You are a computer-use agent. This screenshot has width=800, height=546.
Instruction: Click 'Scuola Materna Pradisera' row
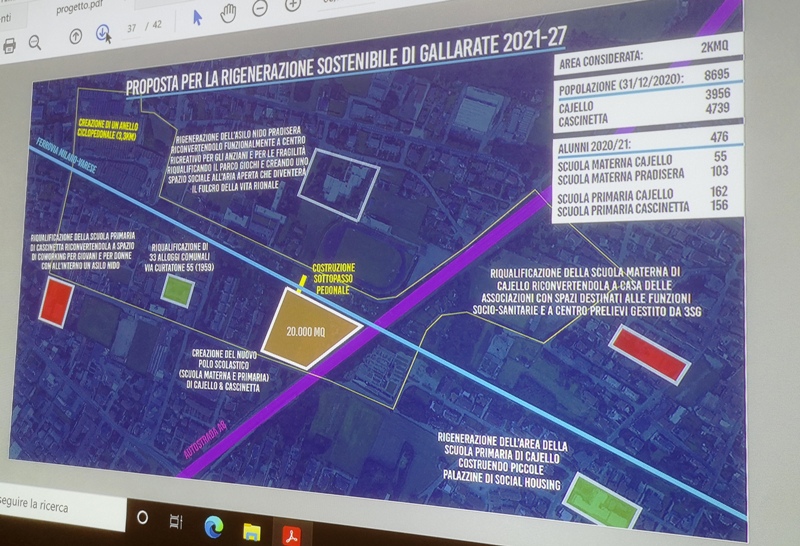(x=643, y=176)
